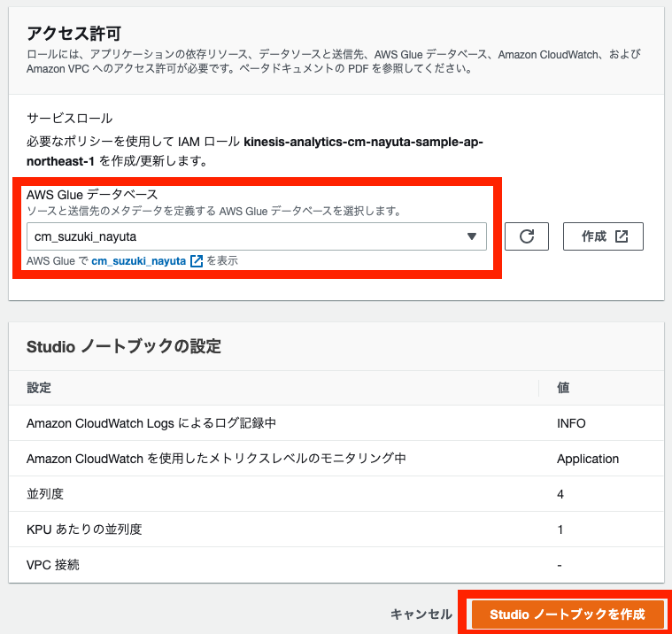Click the parallelism value 4
The width and height of the screenshot is (672, 634).
(560, 494)
